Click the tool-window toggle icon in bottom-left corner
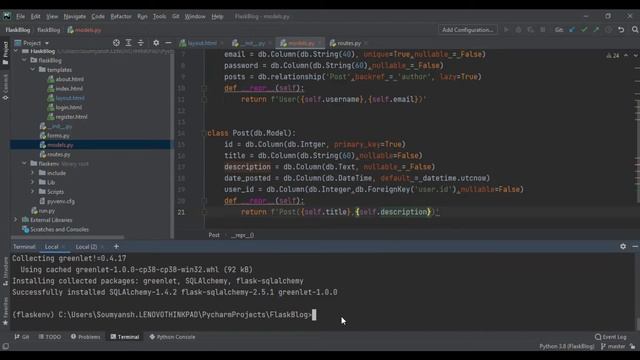The width and height of the screenshot is (640, 360). 5,346
